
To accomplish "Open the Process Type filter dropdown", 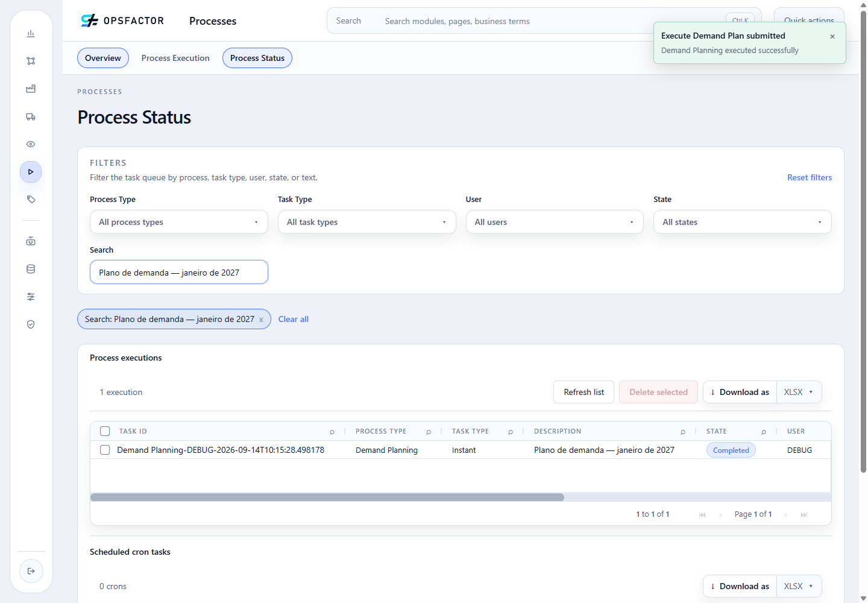I will [179, 222].
